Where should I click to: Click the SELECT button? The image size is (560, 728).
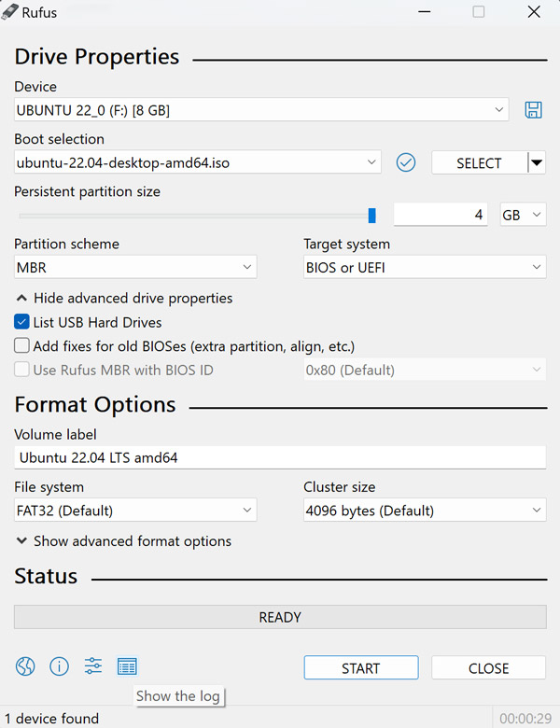pos(479,163)
